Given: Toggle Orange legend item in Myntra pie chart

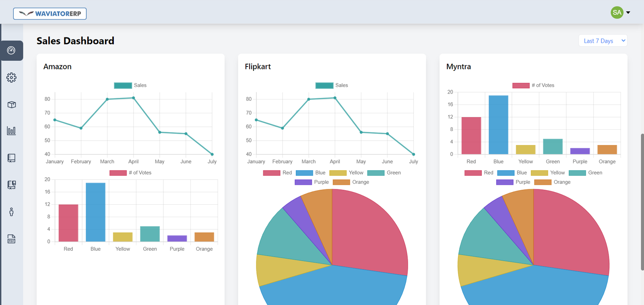Looking at the screenshot, I should (x=552, y=182).
